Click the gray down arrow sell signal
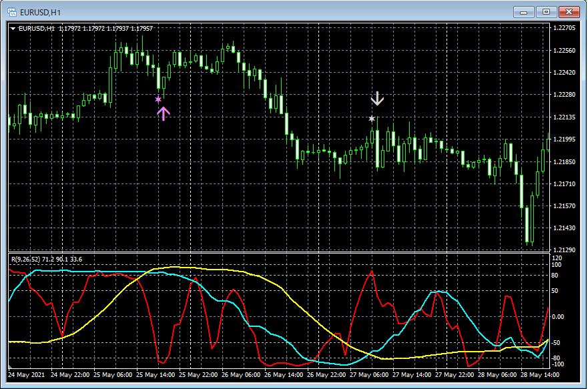 [378, 99]
